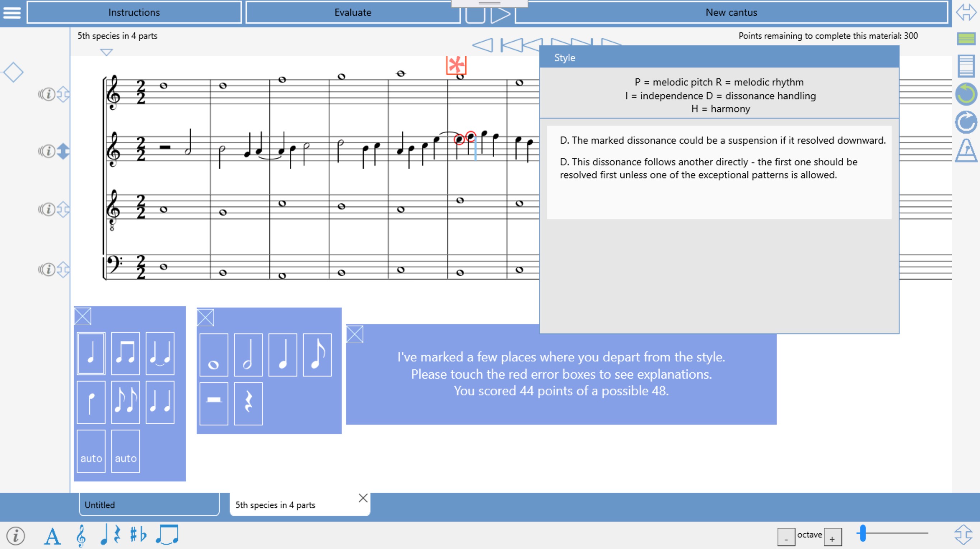Expand the small triangle above the score
The height and width of the screenshot is (549, 980).
[x=107, y=51]
